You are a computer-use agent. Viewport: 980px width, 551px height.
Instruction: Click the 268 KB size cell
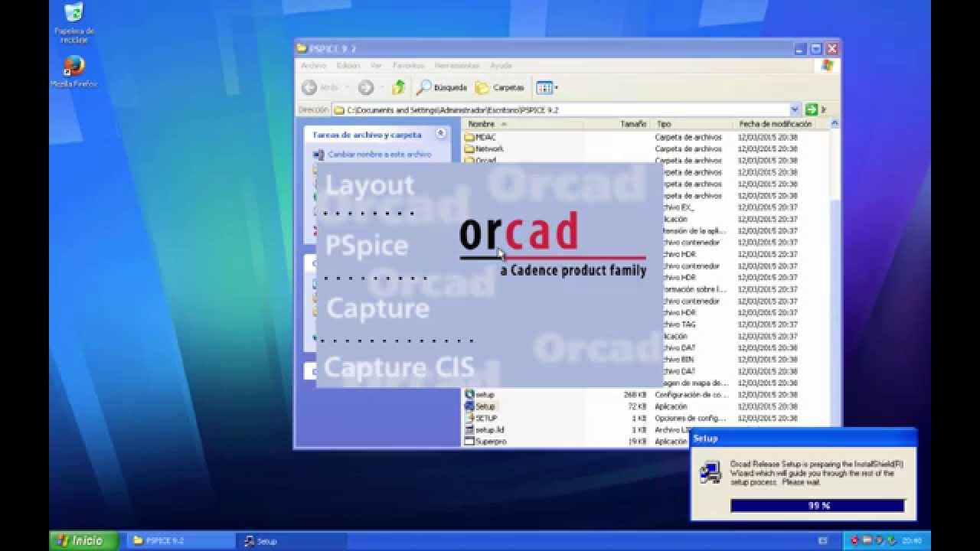click(x=635, y=395)
